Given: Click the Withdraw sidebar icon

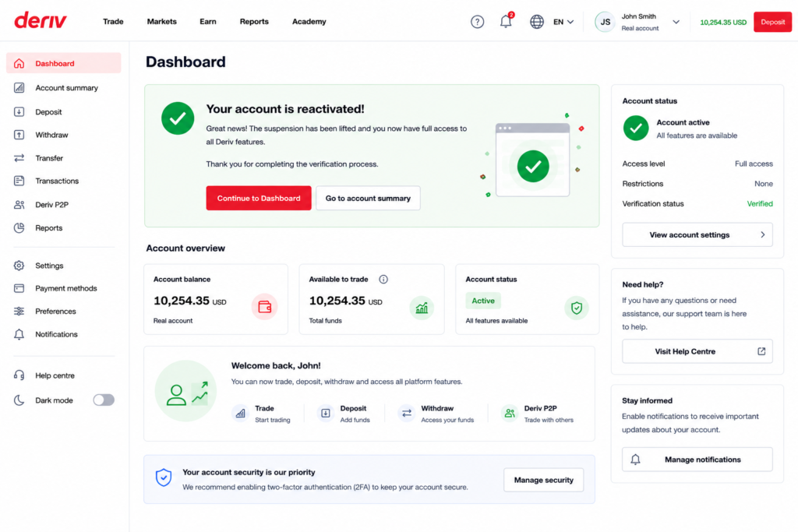Looking at the screenshot, I should [19, 135].
